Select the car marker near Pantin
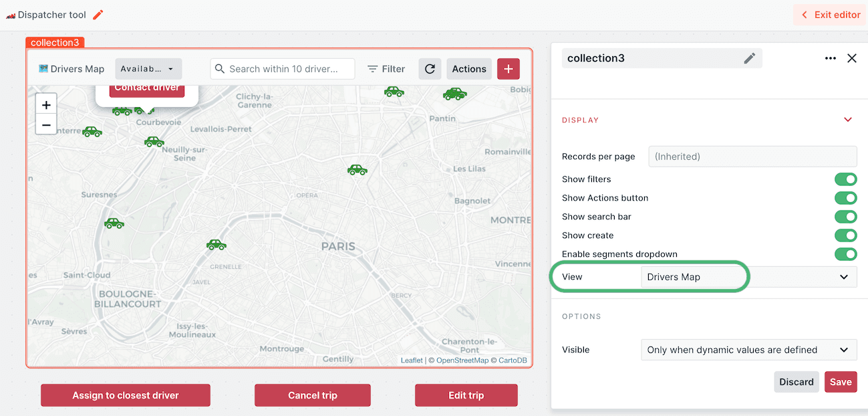This screenshot has height=416, width=868. tap(454, 94)
